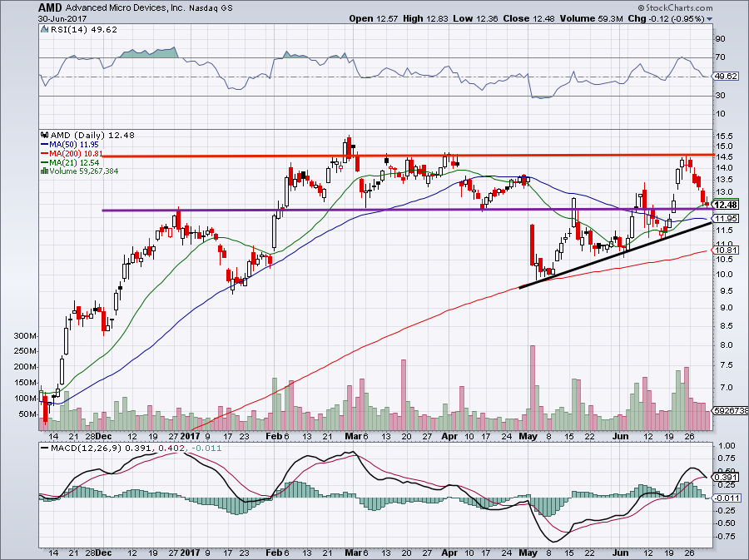
Task: Click the 'Volume 59,267,384' legend text
Action: pyautogui.click(x=83, y=171)
